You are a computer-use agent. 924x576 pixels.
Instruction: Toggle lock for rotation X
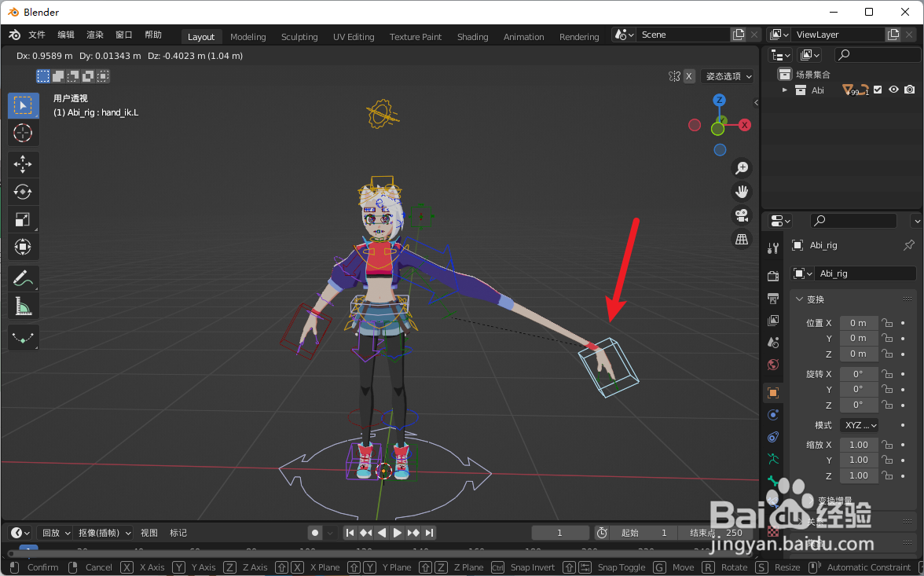pos(887,374)
